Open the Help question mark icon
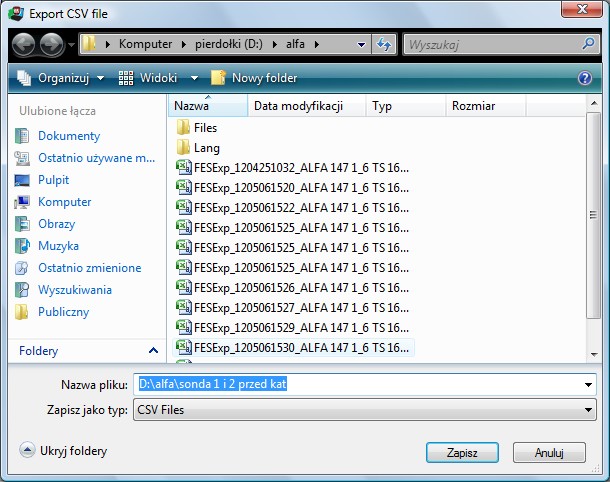This screenshot has width=610, height=482. (x=585, y=78)
